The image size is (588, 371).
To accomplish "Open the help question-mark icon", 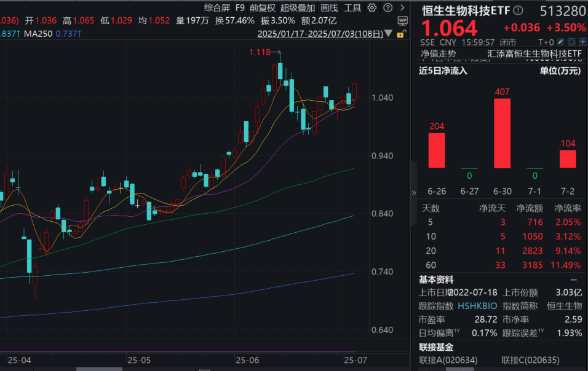I will 387,7.
